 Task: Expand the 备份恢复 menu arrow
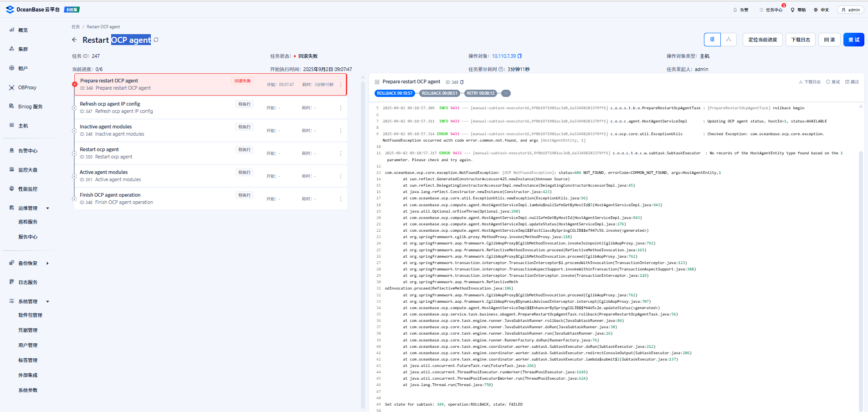pyautogui.click(x=47, y=263)
